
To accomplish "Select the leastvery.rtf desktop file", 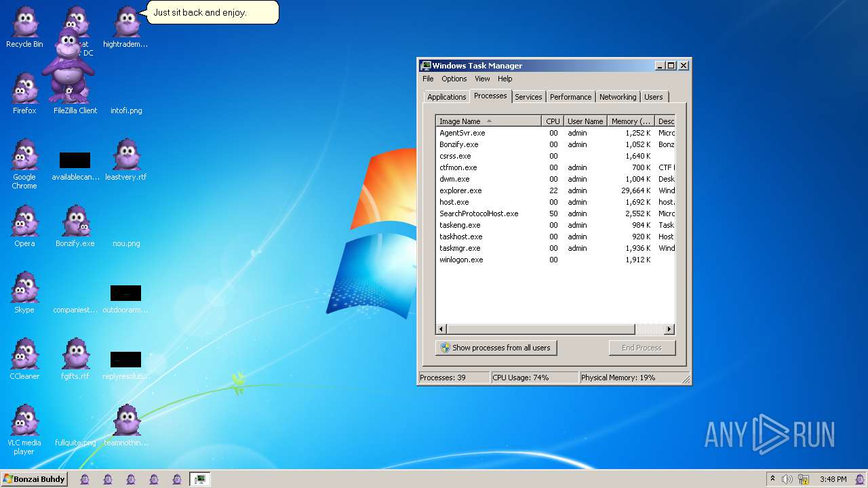I will coord(126,160).
